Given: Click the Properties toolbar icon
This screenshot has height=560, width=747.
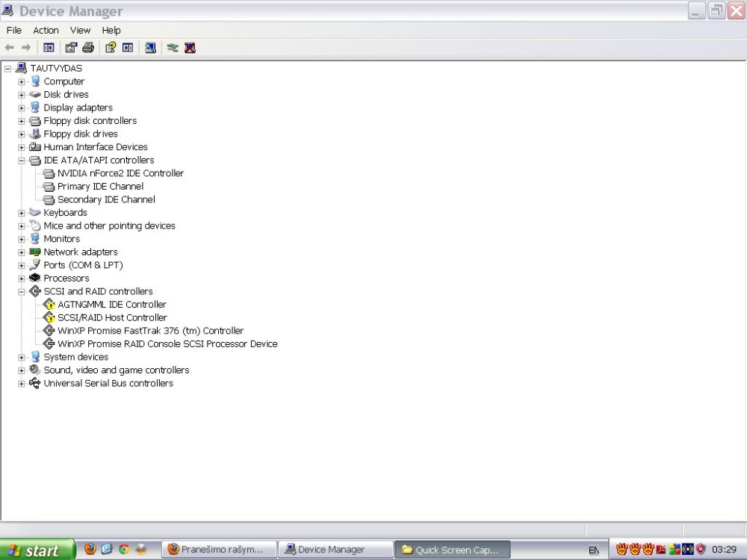Looking at the screenshot, I should (71, 48).
